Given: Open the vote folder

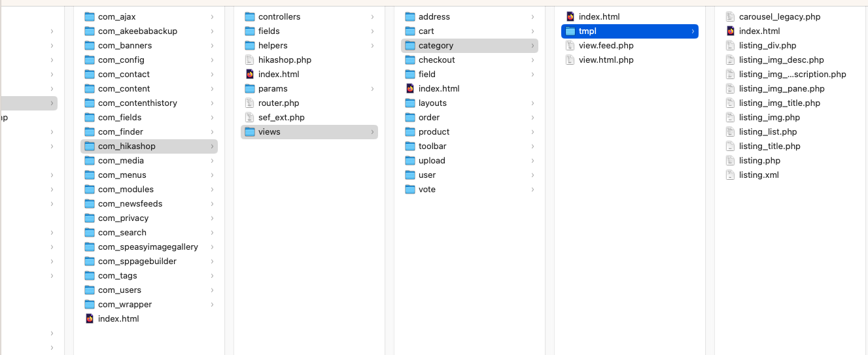Looking at the screenshot, I should (x=426, y=190).
